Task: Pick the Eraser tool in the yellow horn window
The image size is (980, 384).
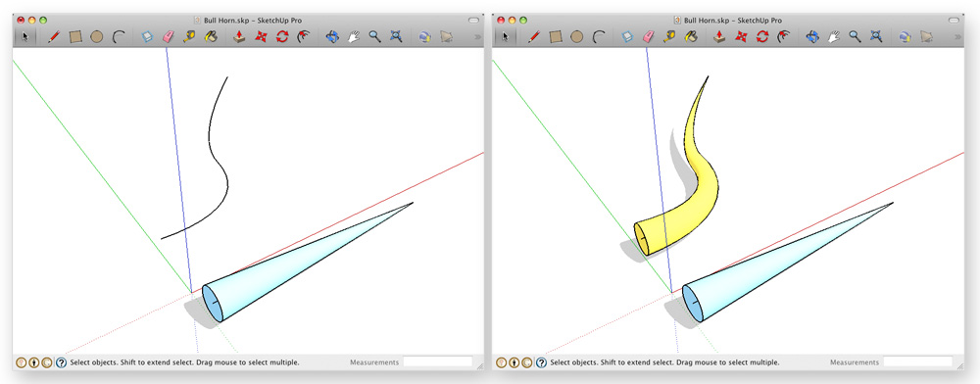Action: 648,37
